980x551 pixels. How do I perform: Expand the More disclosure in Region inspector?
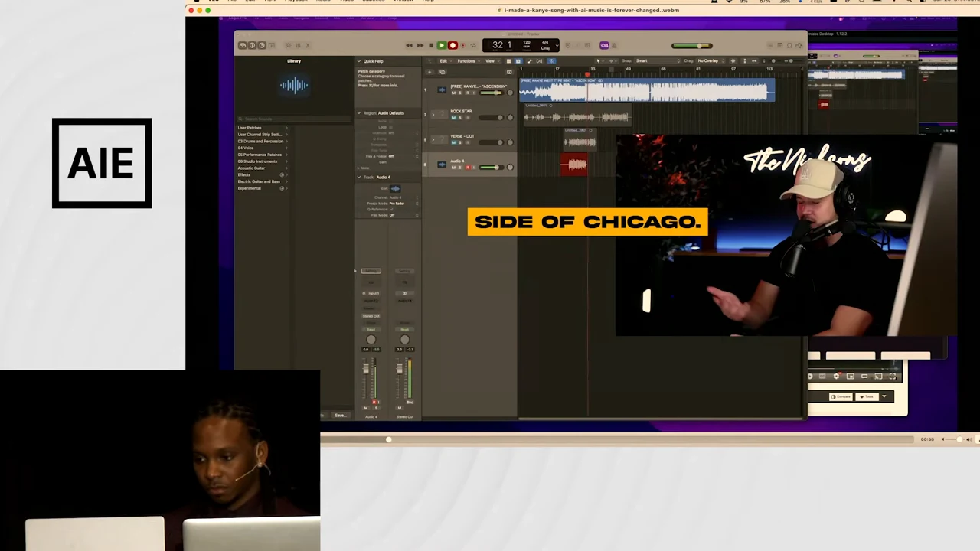tap(358, 168)
